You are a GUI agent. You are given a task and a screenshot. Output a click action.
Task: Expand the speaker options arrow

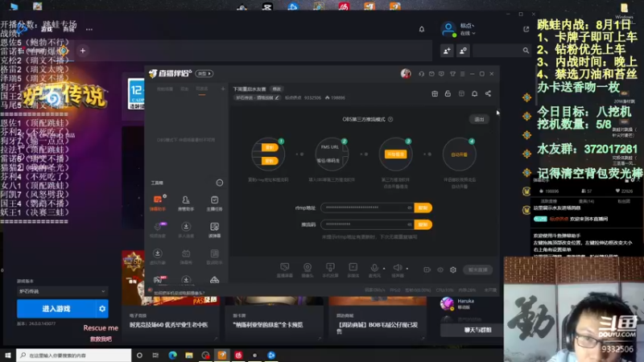[x=407, y=269]
